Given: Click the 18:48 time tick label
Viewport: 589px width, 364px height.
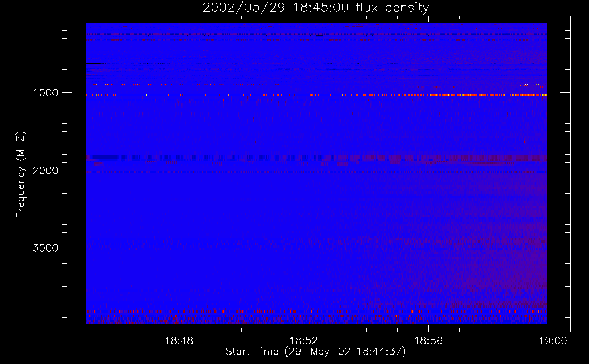Looking at the screenshot, I should point(179,341).
